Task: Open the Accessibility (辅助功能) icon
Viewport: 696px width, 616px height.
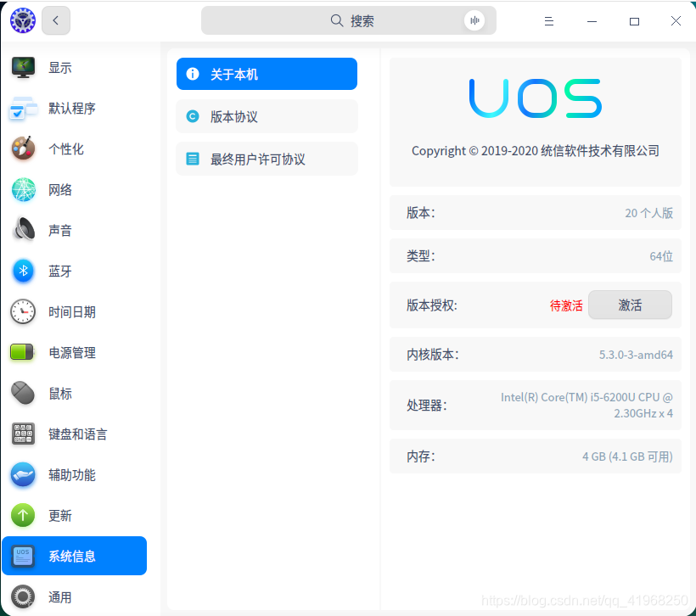Action: [23, 475]
